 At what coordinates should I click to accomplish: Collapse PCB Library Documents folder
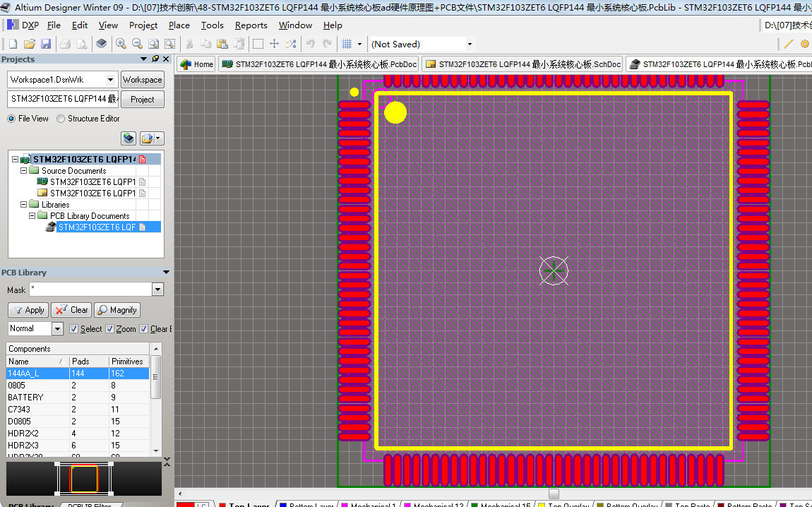pos(32,216)
